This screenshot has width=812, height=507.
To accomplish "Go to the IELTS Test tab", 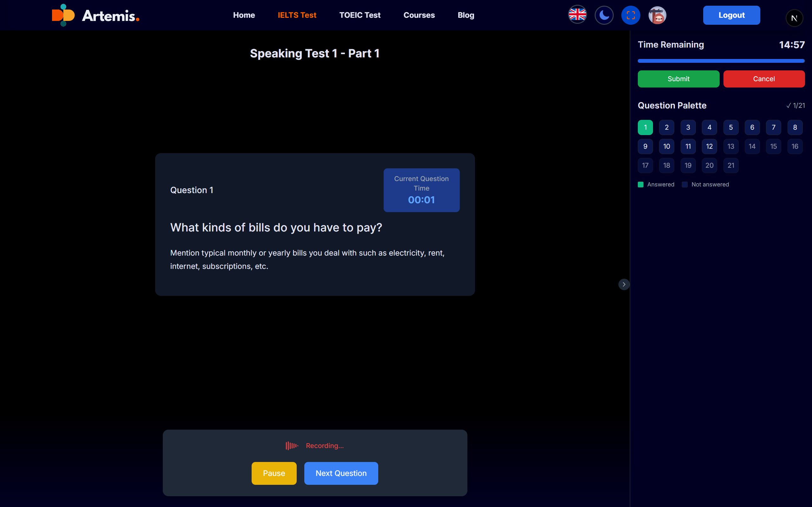I will point(297,15).
